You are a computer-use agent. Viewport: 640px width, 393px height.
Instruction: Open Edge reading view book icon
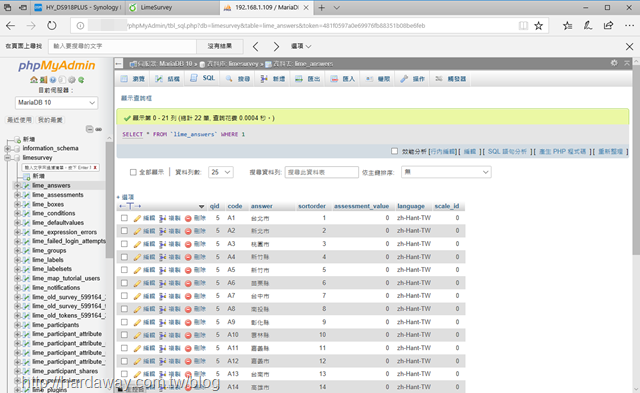tap(523, 26)
